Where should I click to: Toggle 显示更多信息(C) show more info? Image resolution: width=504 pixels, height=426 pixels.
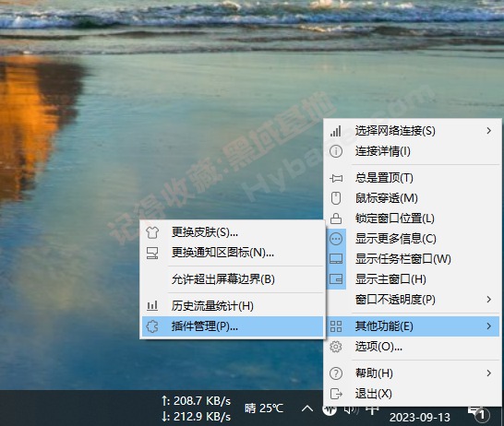coord(413,239)
